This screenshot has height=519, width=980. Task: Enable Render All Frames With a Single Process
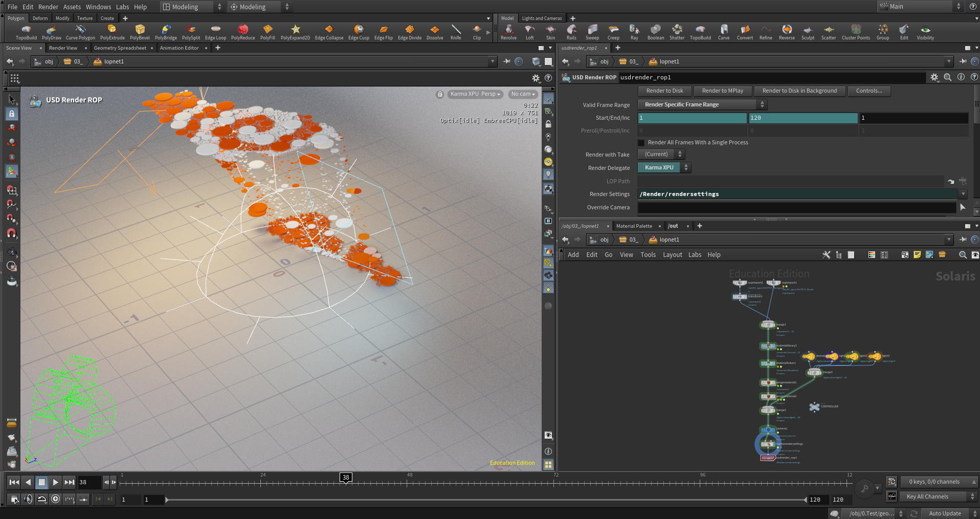pyautogui.click(x=641, y=143)
